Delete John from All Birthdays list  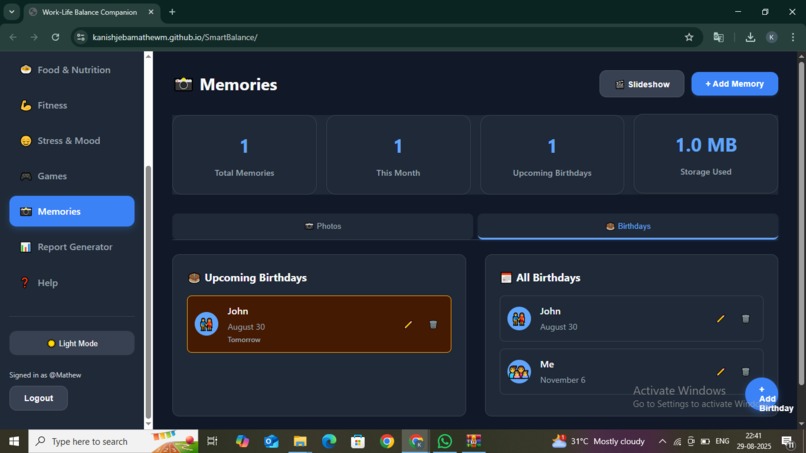745,319
